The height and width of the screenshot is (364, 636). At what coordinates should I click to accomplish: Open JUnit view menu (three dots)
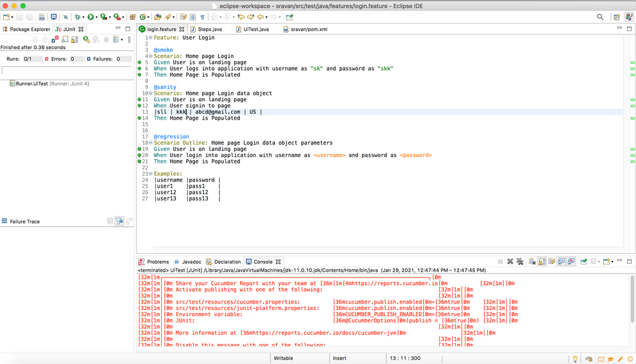tap(130, 39)
